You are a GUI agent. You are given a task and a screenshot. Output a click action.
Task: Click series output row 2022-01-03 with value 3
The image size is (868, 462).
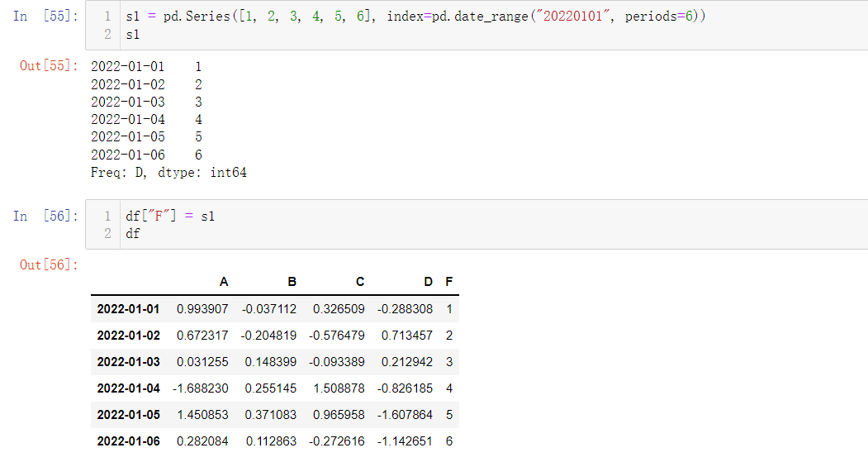[146, 102]
